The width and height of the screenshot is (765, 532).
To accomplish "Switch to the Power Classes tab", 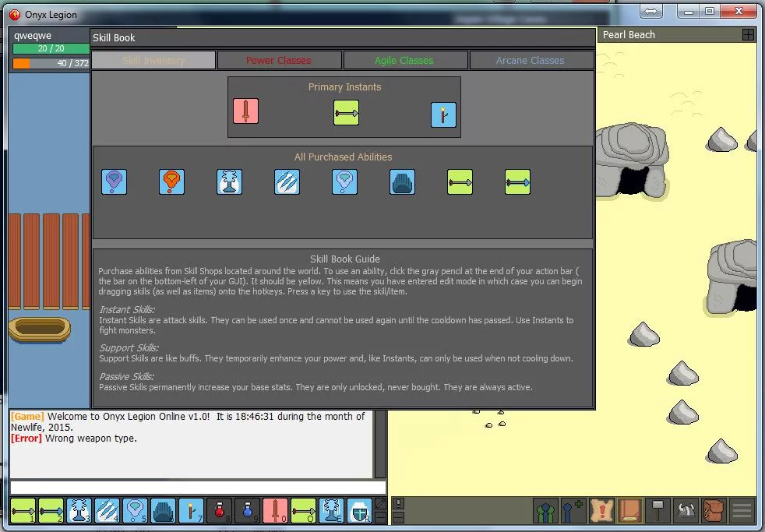I will pyautogui.click(x=279, y=61).
